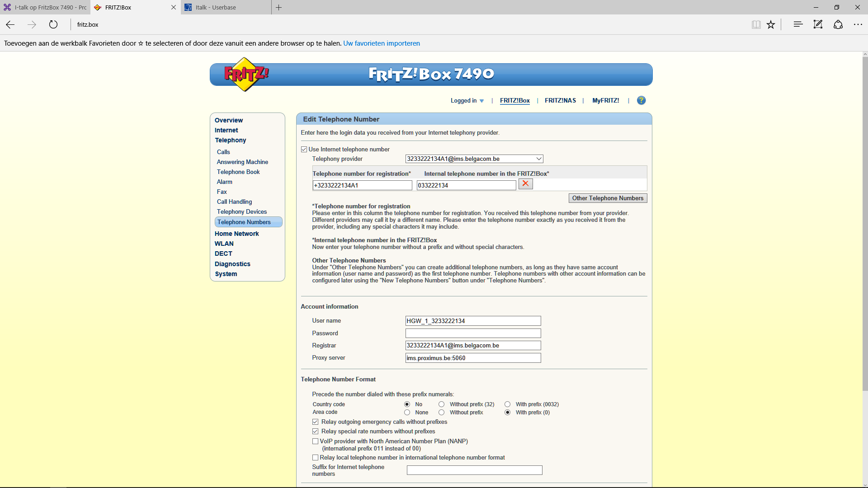Click the FRITZ! logo icon
Screen dimensions: 868x488
click(x=246, y=74)
